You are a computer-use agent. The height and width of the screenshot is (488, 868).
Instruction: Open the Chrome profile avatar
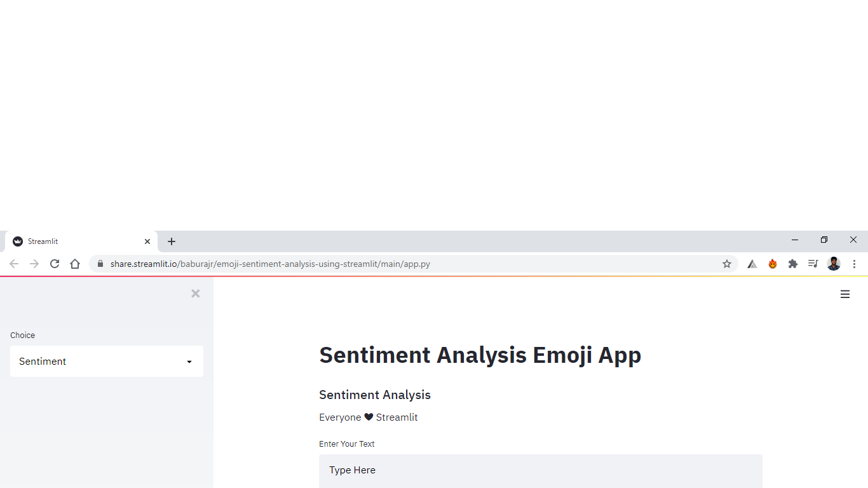834,264
